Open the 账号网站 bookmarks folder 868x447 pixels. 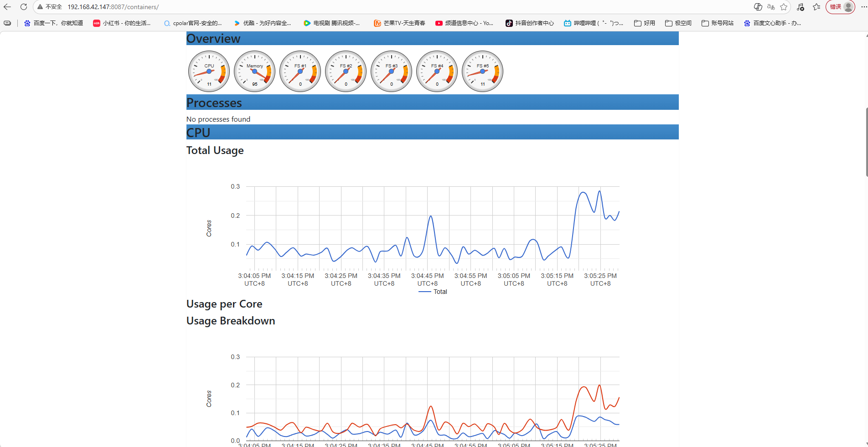click(718, 23)
